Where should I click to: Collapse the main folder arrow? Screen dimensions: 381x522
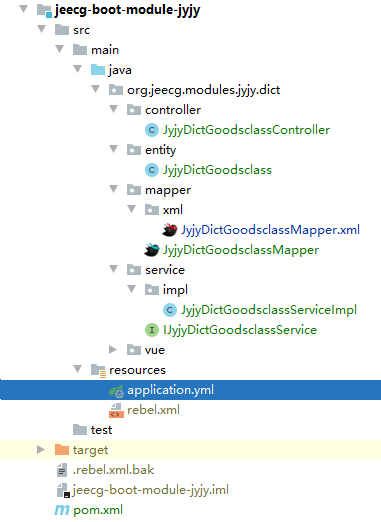60,49
